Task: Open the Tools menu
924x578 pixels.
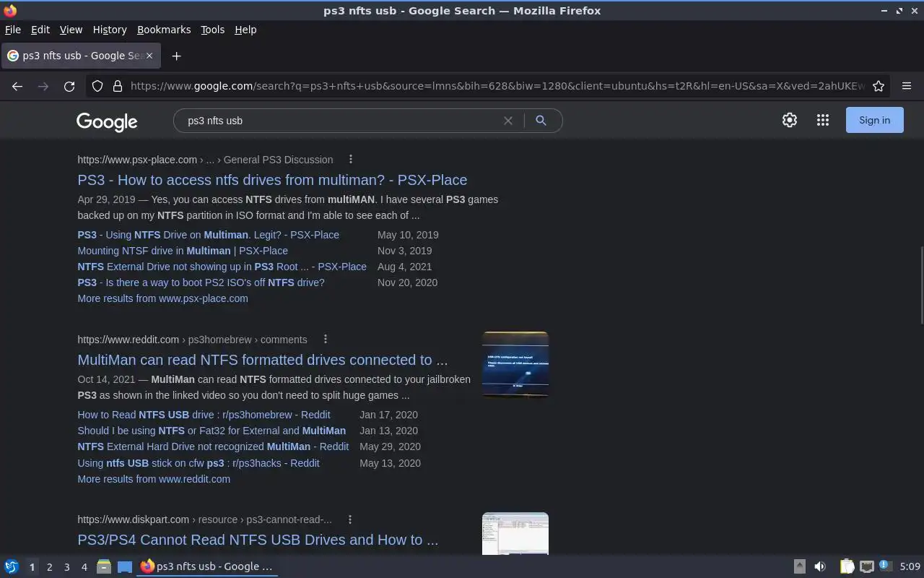Action: 212,30
